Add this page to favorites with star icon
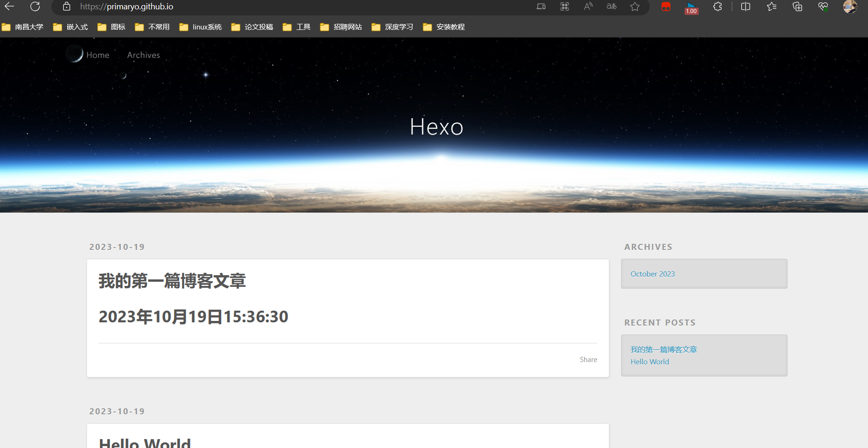868x448 pixels. [635, 7]
